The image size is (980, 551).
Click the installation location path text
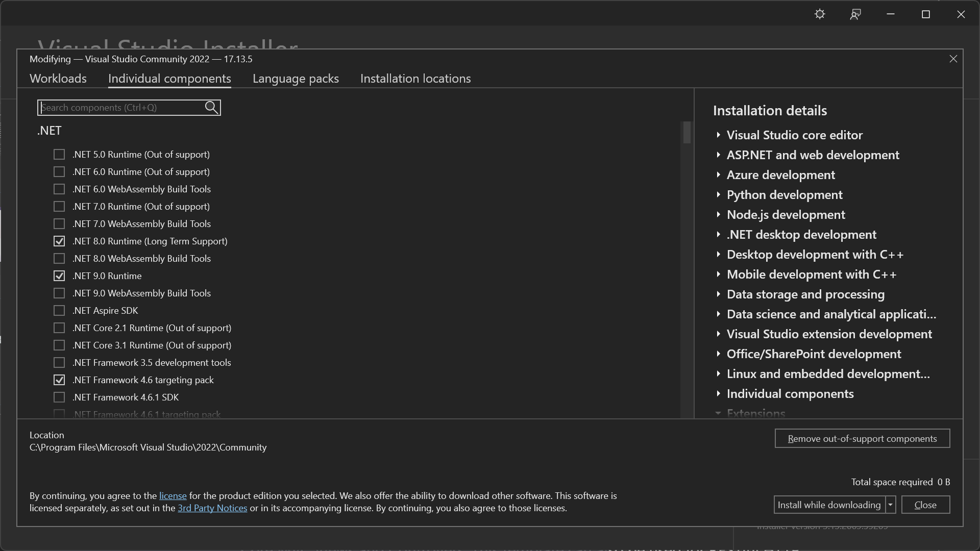(148, 447)
